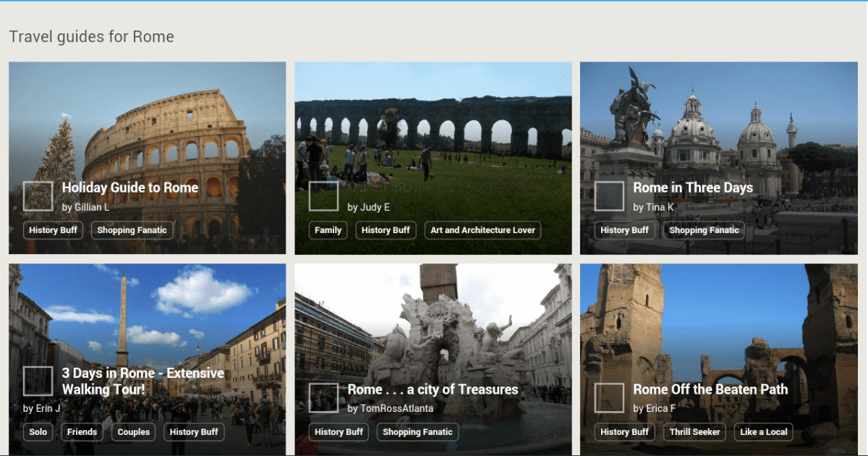The image size is (868, 456).
Task: Select the "Thrill Seeker" tag on Erica F's guide
Action: click(x=694, y=431)
